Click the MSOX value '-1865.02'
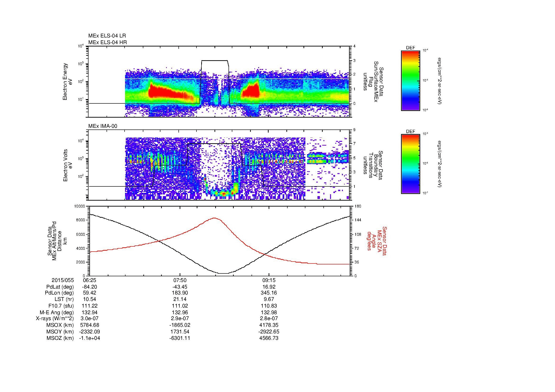This screenshot has width=555, height=392. click(180, 325)
